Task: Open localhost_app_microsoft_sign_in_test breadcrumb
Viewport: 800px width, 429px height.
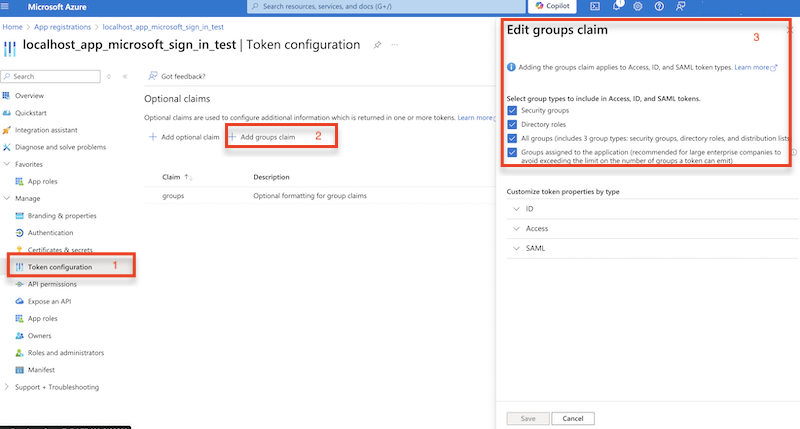Action: [163, 27]
